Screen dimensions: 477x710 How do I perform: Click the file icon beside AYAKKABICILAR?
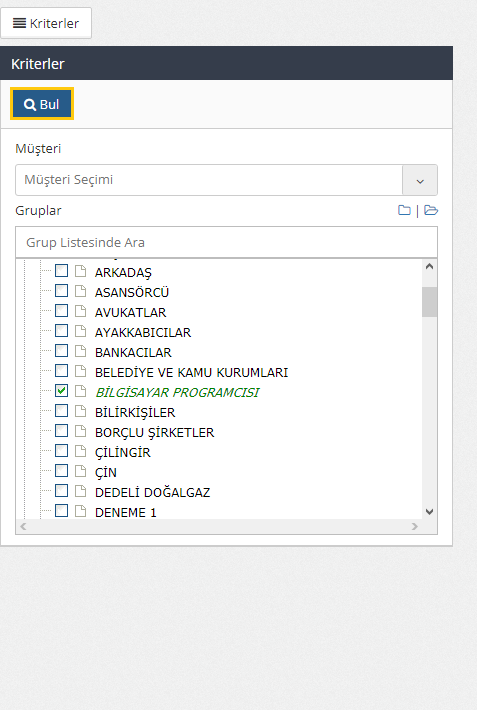81,331
